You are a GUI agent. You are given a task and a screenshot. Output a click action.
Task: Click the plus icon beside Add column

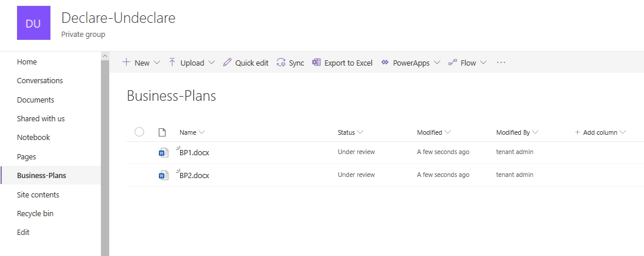tap(578, 132)
